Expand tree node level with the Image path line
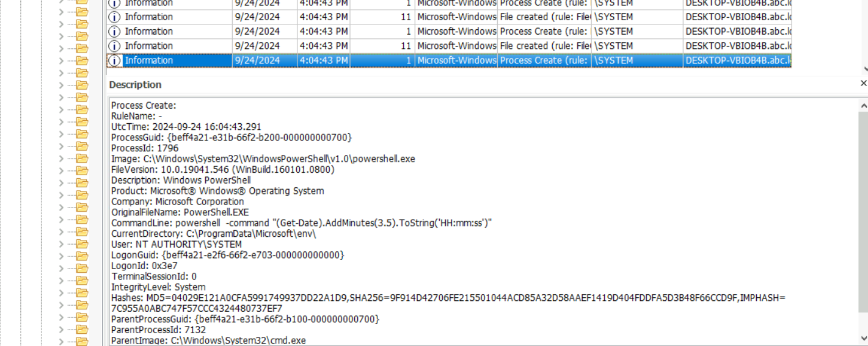This screenshot has height=346, width=868. (61, 159)
